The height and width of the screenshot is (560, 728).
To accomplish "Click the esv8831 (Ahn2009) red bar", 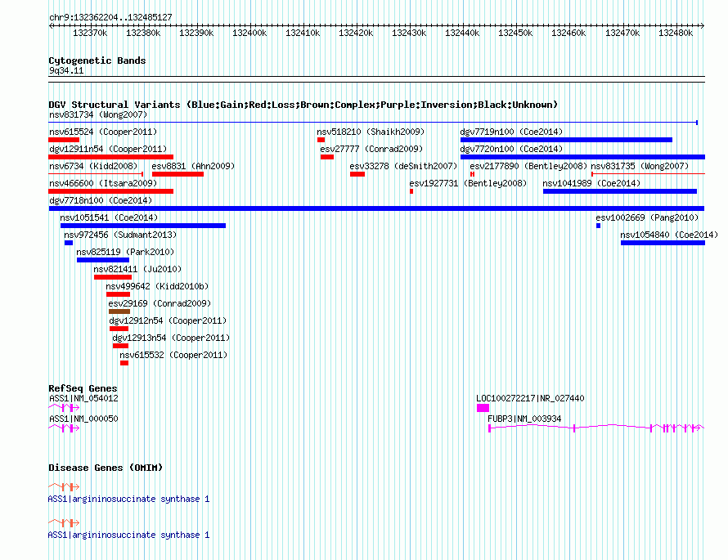I will pos(178,174).
